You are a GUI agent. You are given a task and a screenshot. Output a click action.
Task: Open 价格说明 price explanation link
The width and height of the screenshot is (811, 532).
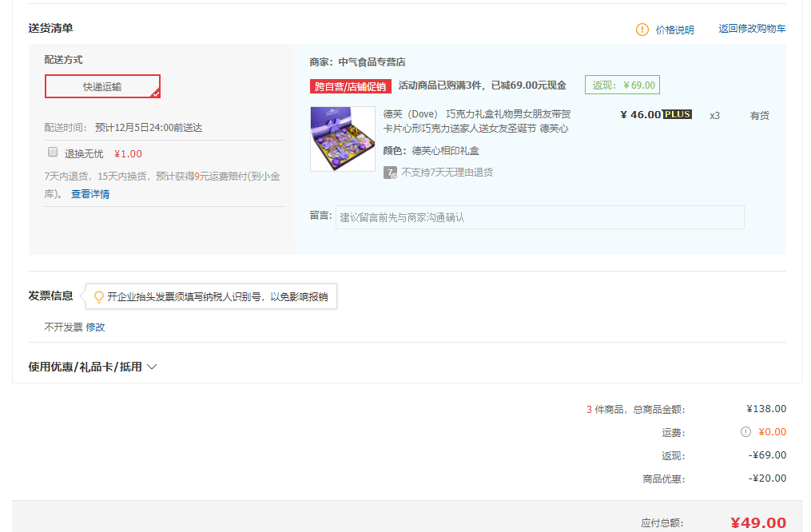[674, 30]
